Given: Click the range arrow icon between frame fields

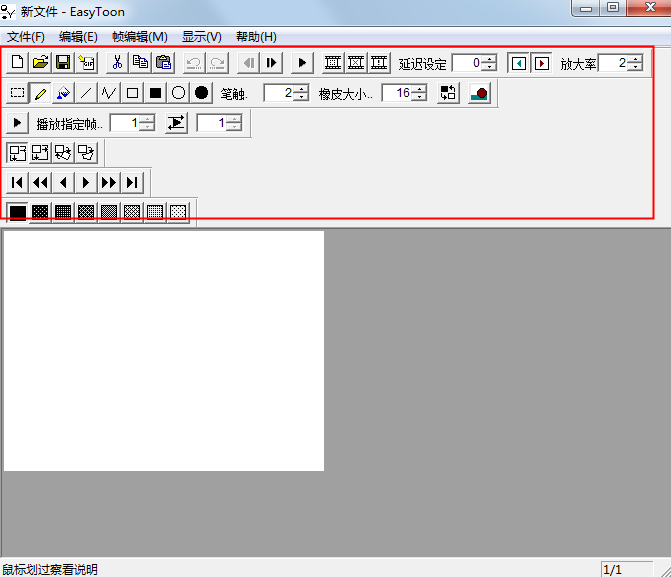Looking at the screenshot, I should click(176, 123).
